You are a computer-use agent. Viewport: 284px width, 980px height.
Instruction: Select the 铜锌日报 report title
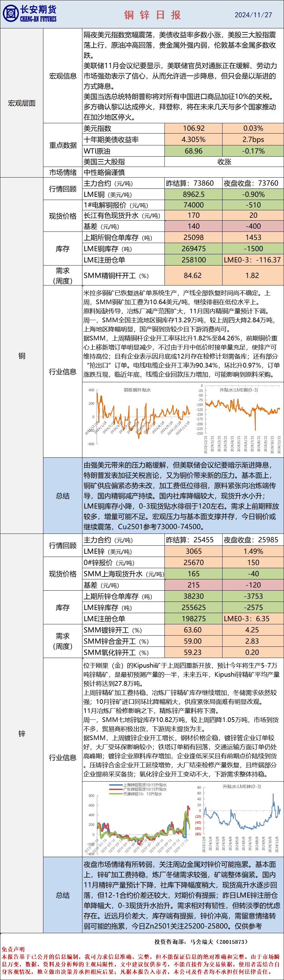click(x=152, y=15)
